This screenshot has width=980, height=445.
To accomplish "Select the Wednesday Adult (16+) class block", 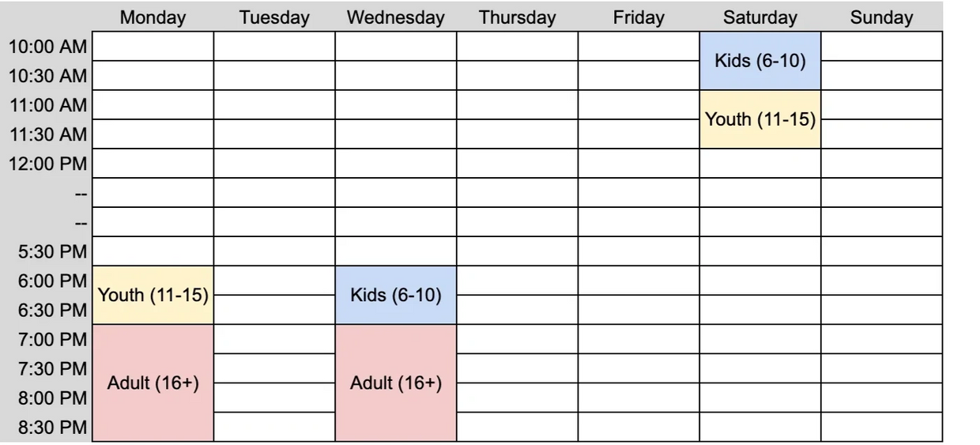I will 395,383.
